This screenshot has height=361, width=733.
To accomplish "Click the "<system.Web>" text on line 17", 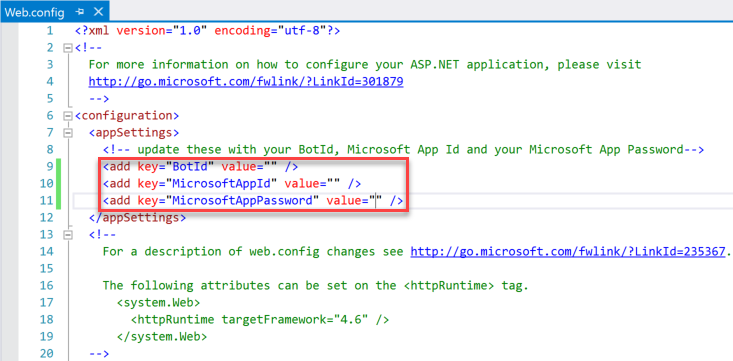I will click(158, 303).
